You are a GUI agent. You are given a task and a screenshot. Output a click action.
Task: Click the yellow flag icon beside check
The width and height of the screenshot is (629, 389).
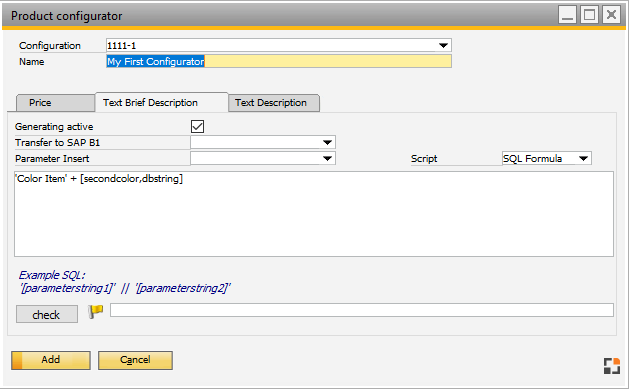(x=95, y=311)
